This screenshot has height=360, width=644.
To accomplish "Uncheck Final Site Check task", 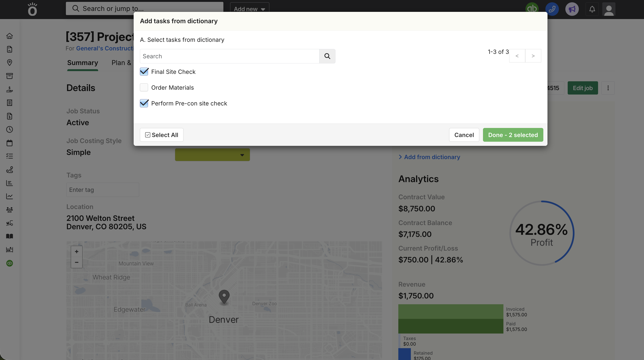I will tap(144, 72).
